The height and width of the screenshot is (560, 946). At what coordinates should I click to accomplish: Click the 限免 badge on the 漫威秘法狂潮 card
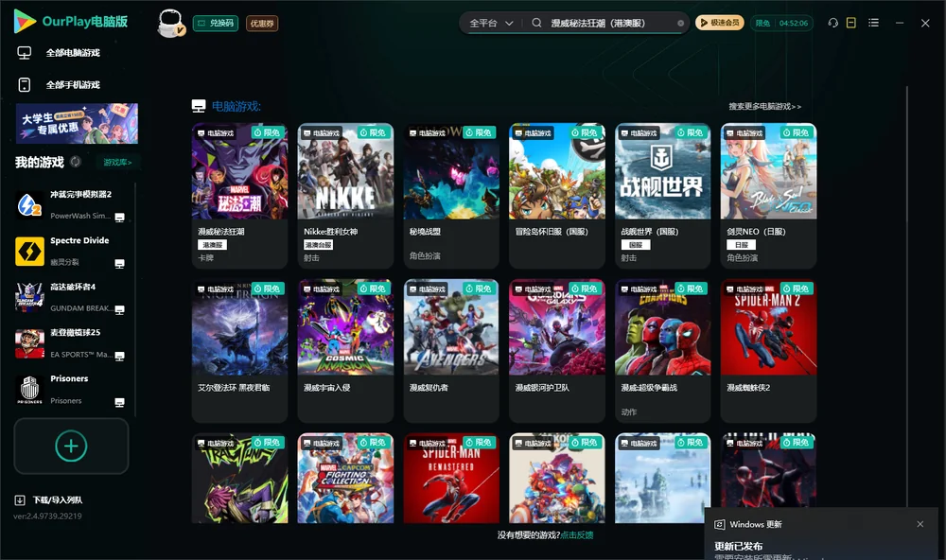pos(268,132)
